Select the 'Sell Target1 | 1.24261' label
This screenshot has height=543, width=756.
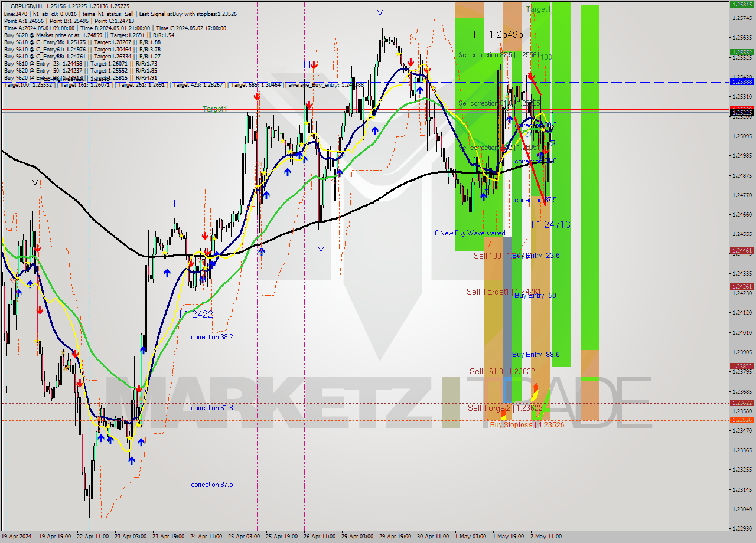click(x=503, y=292)
